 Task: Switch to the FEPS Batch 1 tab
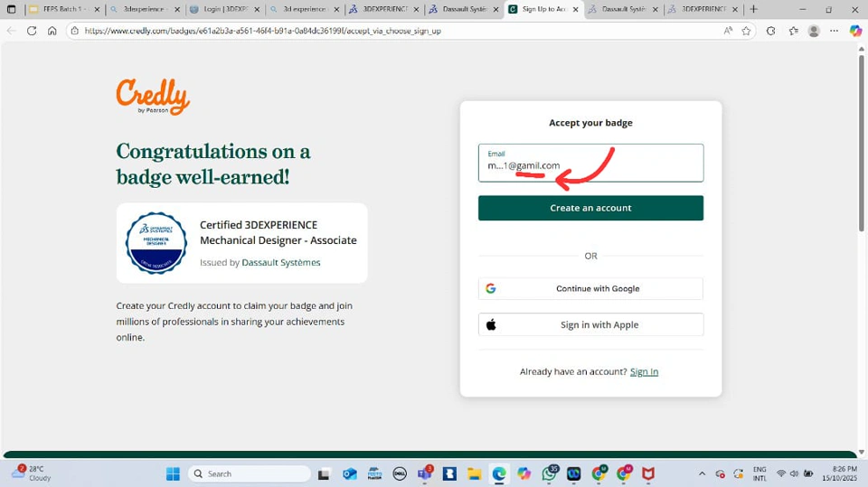[x=64, y=9]
